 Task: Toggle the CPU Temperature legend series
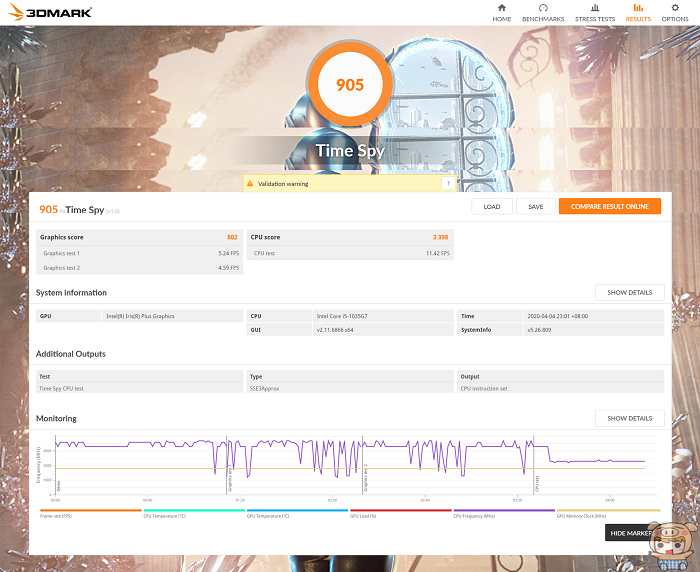pyautogui.click(x=194, y=513)
